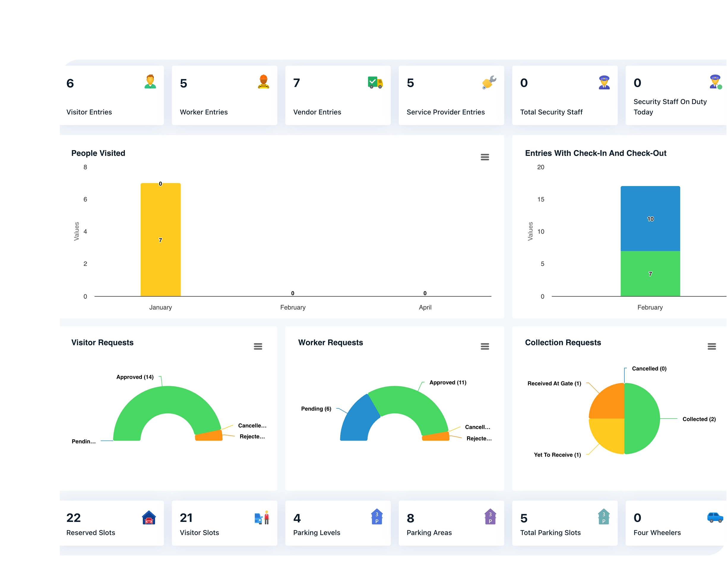Open the Visitor Requests chart menu
This screenshot has height=562, width=728.
tap(258, 347)
